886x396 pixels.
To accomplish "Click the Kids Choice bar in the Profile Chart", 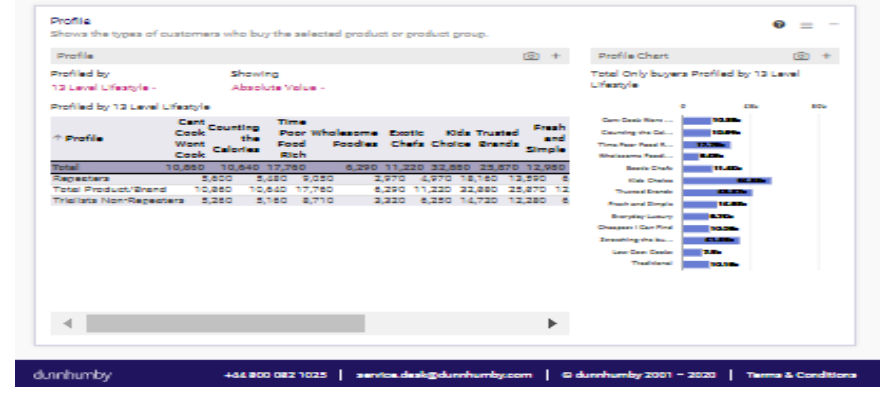I will point(727,181).
